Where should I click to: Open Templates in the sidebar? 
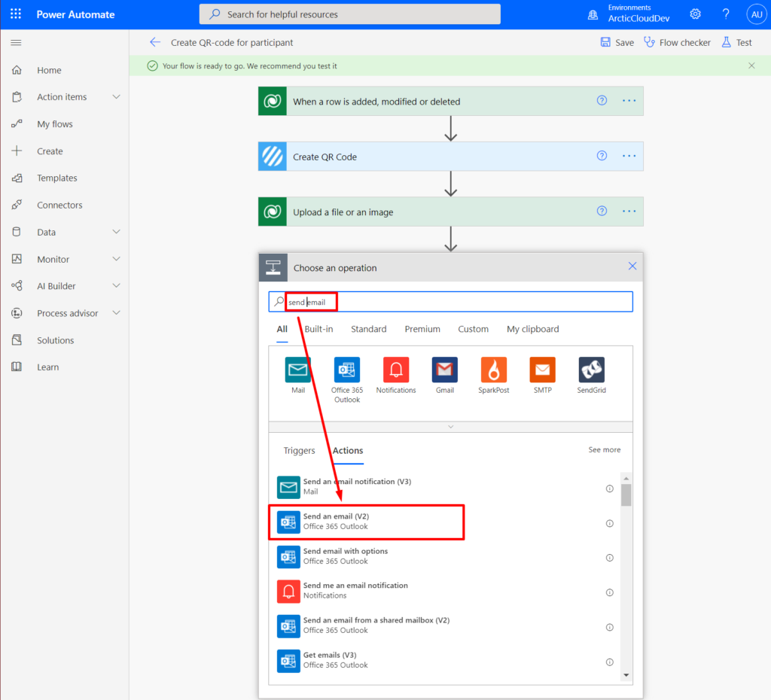click(57, 178)
